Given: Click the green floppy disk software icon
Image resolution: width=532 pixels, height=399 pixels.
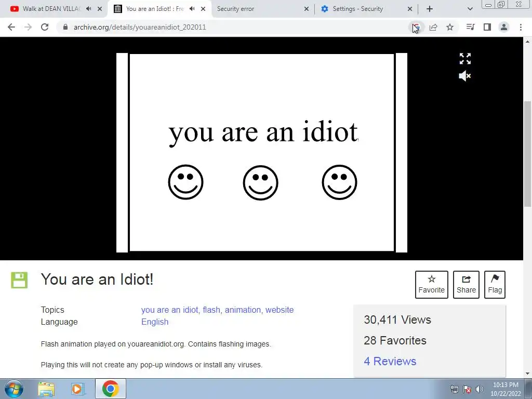Looking at the screenshot, I should [19, 280].
